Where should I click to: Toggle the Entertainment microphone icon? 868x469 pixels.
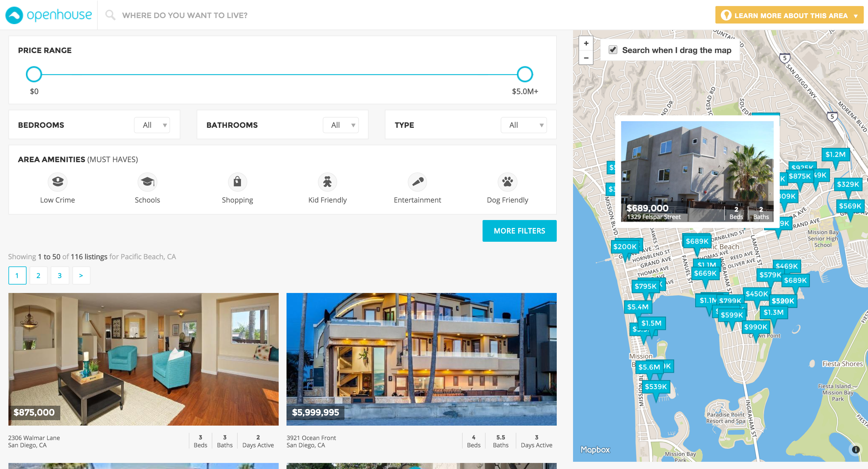pos(417,182)
